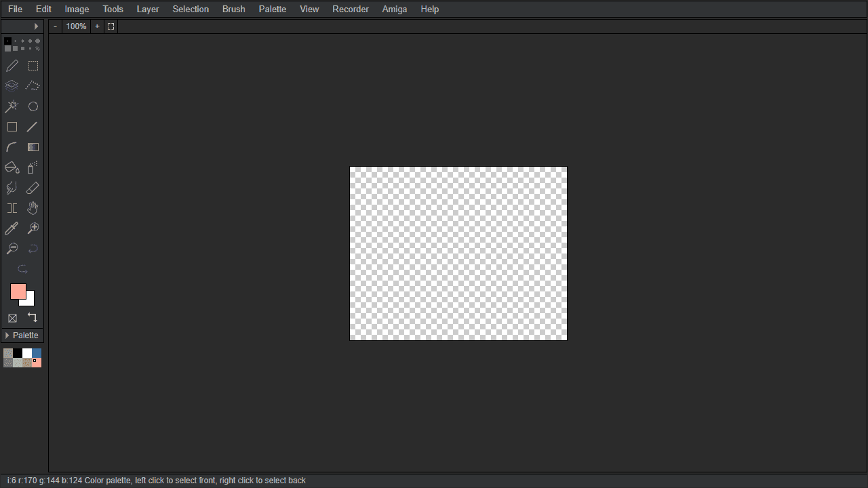Choose the Text cursor tool
Image resolution: width=868 pixels, height=488 pixels.
click(x=12, y=208)
